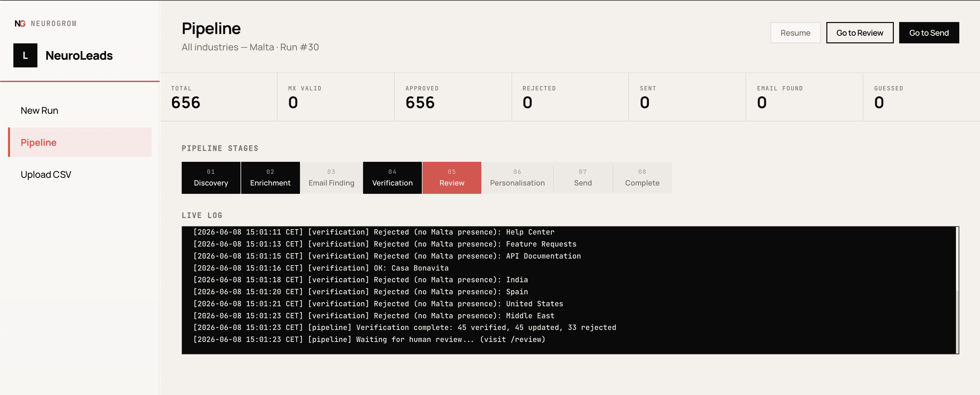Click the black L workspace avatar
The width and height of the screenshot is (980, 395).
(x=25, y=55)
